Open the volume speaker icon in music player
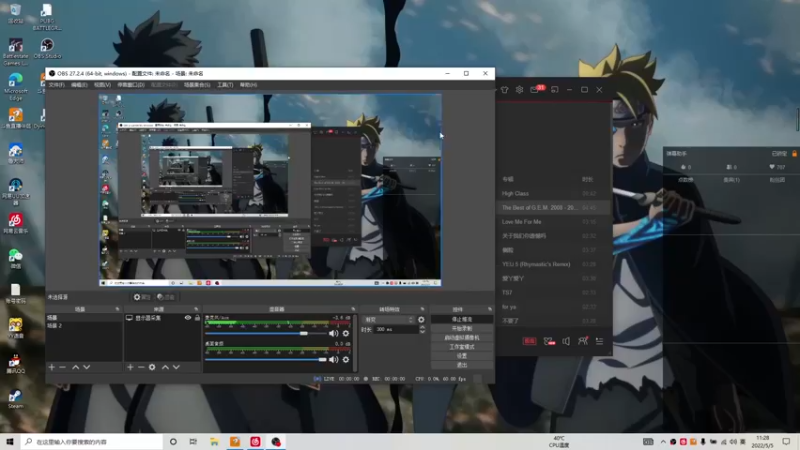The image size is (800, 450). (x=566, y=341)
